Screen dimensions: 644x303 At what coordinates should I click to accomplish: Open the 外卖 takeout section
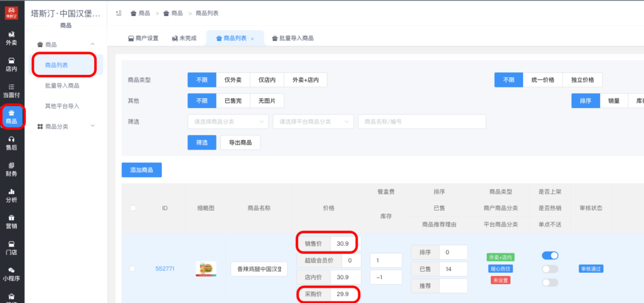(11, 38)
